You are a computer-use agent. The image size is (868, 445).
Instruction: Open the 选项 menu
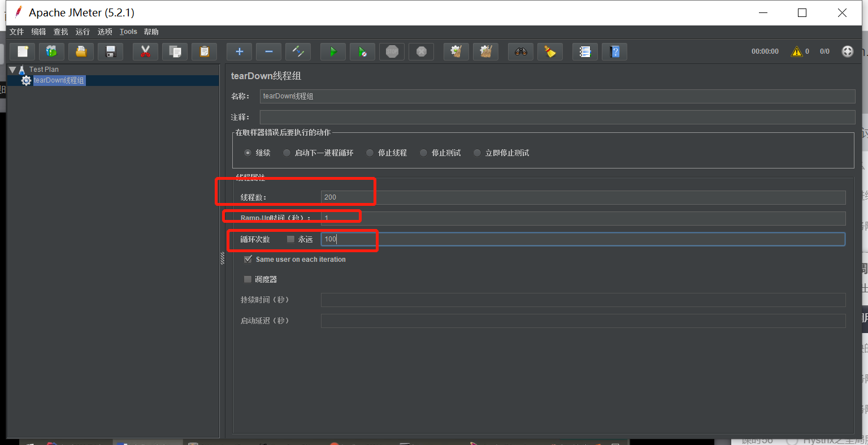[x=105, y=32]
